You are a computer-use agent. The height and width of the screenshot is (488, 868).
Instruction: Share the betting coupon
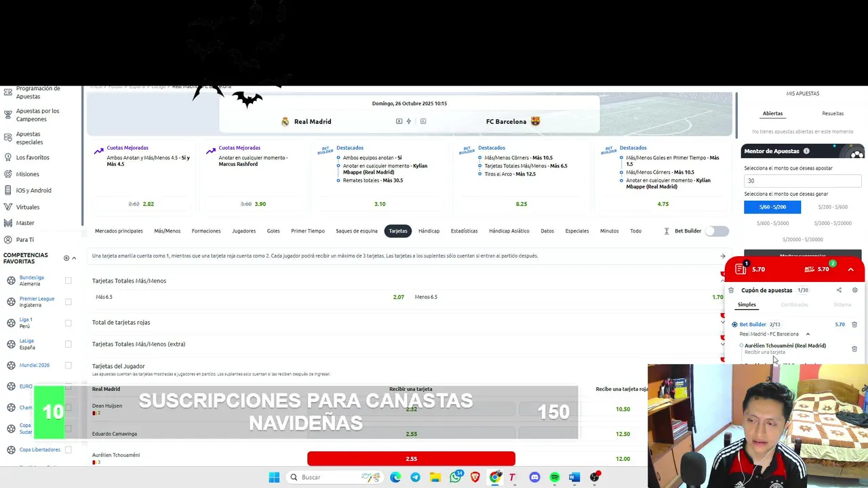[839, 290]
